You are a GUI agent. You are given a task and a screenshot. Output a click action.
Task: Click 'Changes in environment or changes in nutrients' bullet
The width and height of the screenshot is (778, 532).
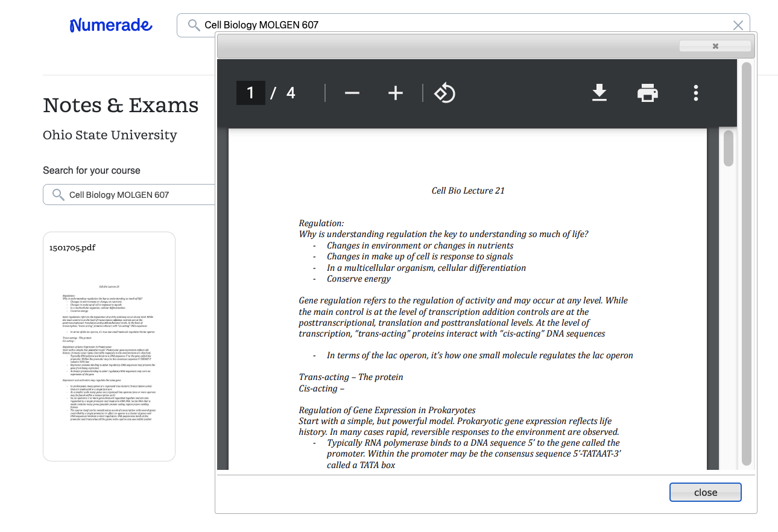click(420, 245)
